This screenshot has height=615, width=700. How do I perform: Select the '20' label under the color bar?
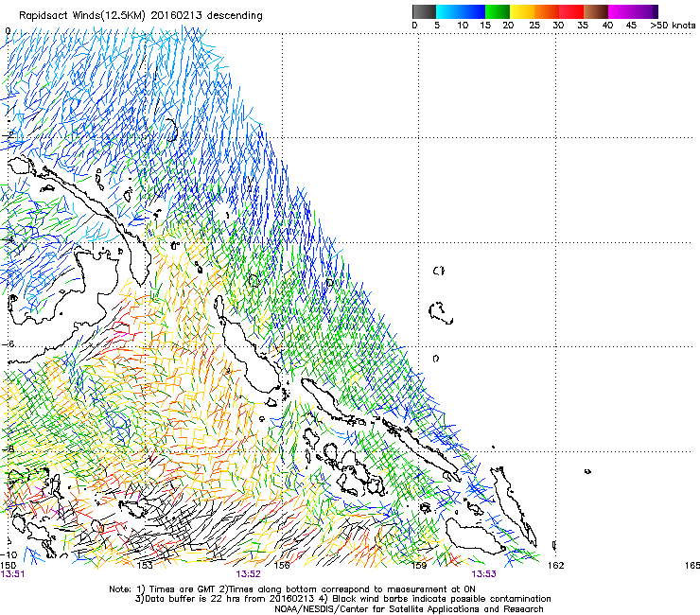click(x=509, y=26)
